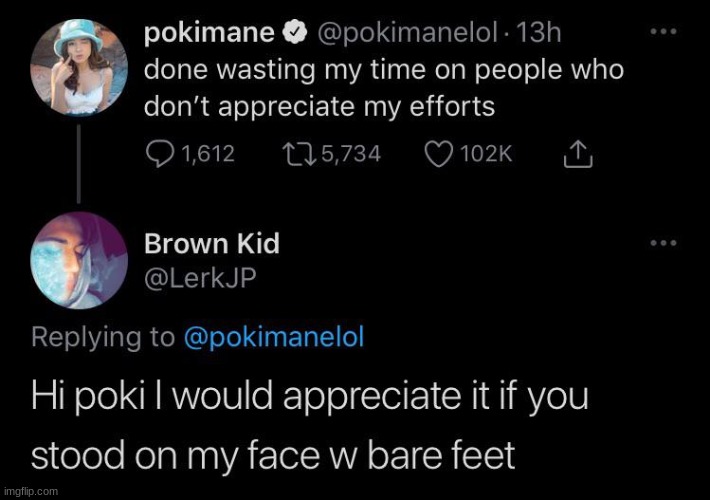
Task: Open pokimane's profile picture
Action: pyautogui.click(x=79, y=66)
